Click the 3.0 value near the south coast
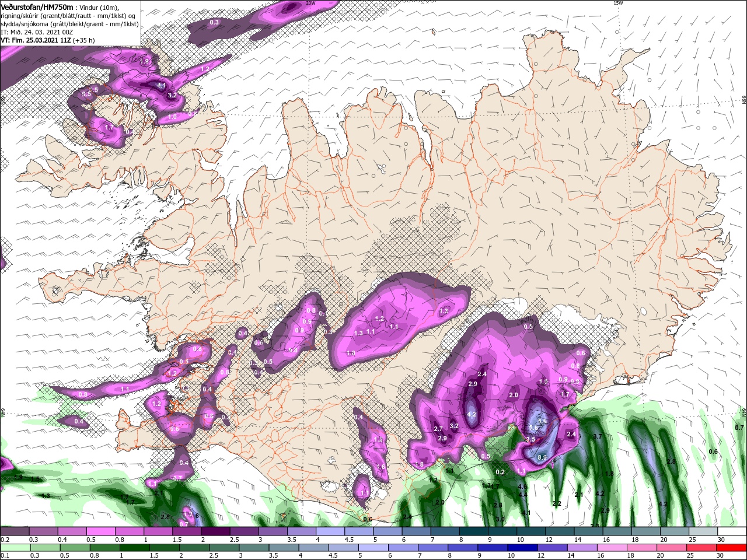The width and height of the screenshot is (747, 560). 500,519
